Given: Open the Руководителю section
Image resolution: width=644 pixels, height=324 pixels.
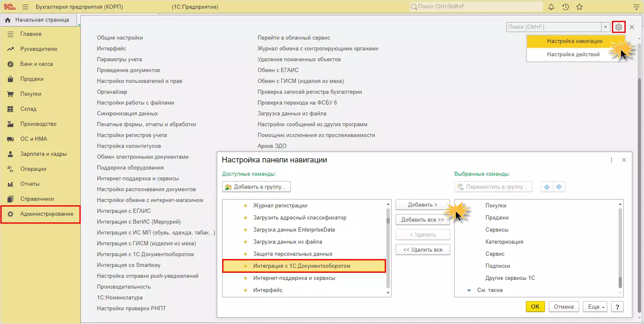Looking at the screenshot, I should (40, 49).
